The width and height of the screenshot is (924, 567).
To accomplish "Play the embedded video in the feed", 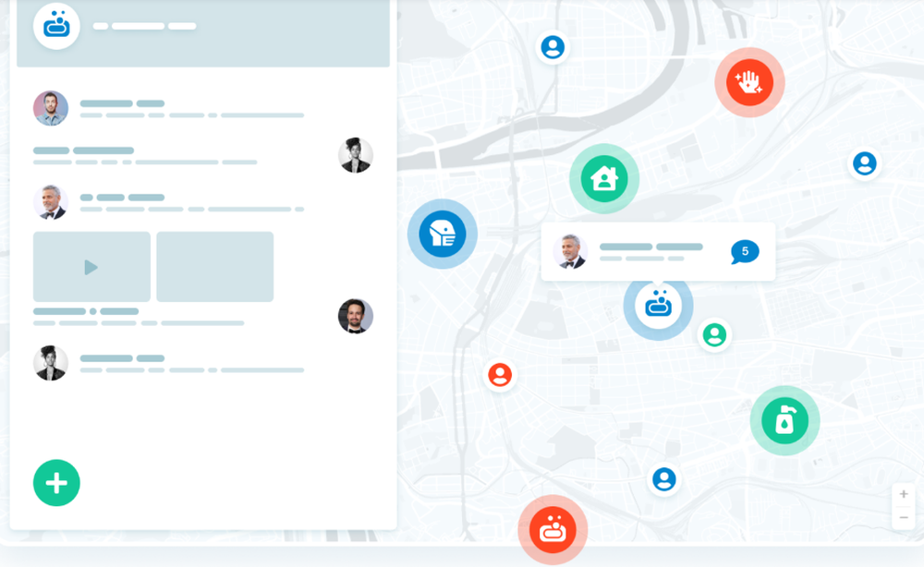I will [91, 267].
